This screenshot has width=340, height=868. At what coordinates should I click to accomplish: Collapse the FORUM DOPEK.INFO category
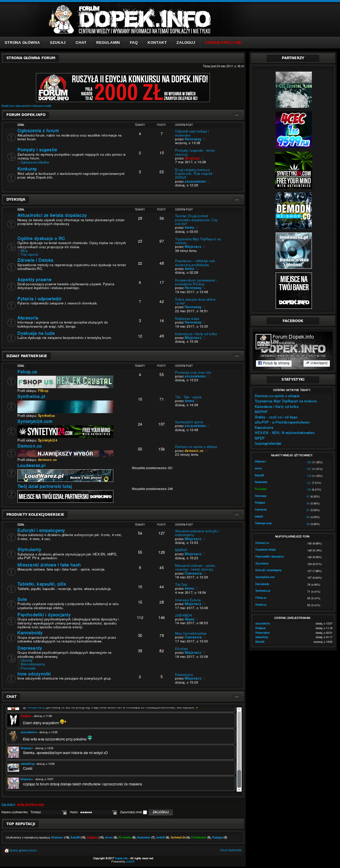pyautogui.click(x=237, y=115)
